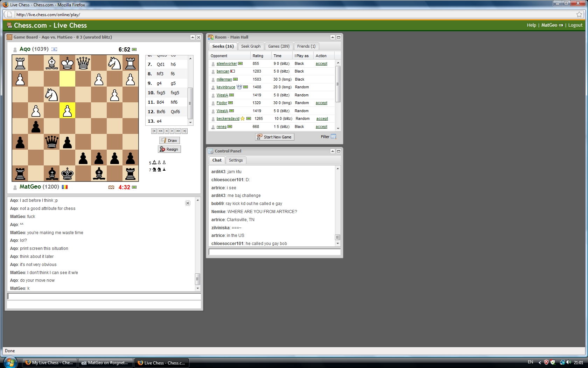Viewport: 588px width, 368px height.
Task: Accept reneg's seek
Action: click(321, 127)
